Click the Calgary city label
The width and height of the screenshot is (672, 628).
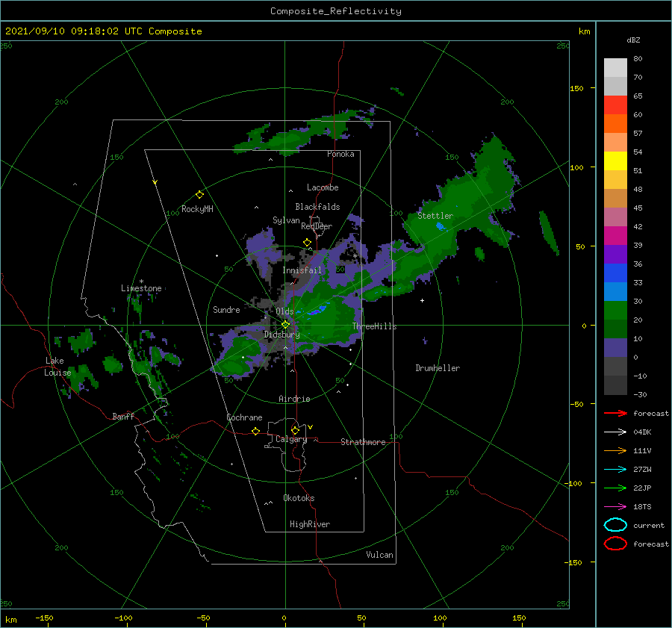[x=291, y=439]
